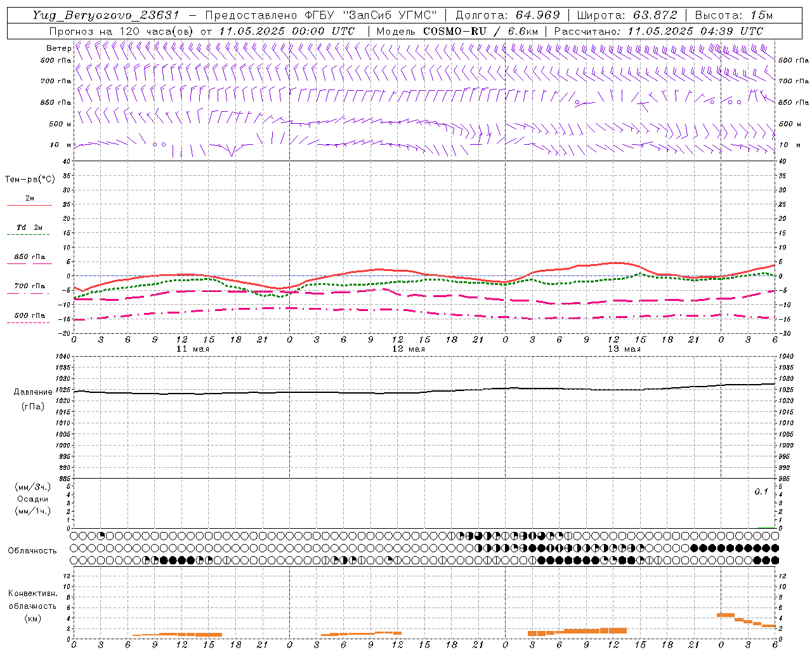Click the Осадки panel label
This screenshot has width=812, height=650.
33,499
